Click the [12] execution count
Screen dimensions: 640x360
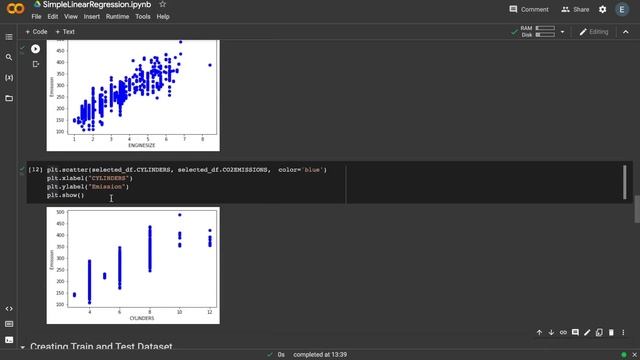click(35, 169)
